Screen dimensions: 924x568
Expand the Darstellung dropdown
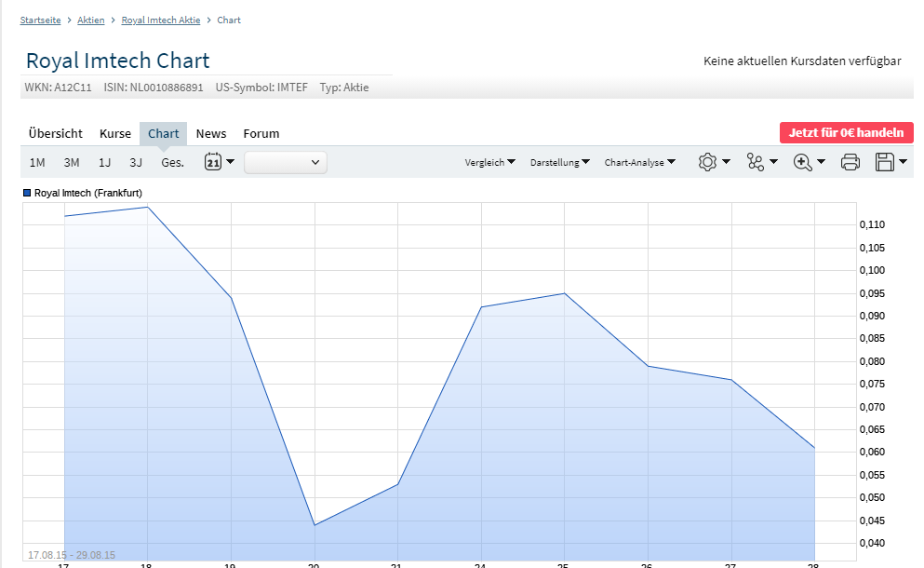pos(560,162)
